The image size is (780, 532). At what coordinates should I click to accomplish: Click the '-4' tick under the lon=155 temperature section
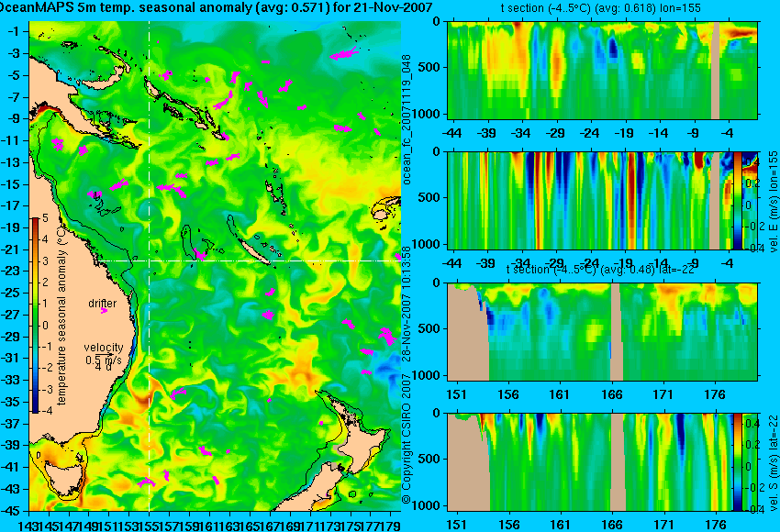[728, 133]
